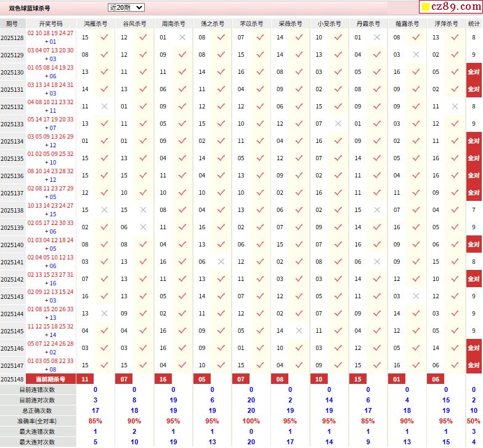Click the 双色球蓝球杀号 page title
The image size is (483, 448).
pyautogui.click(x=30, y=8)
